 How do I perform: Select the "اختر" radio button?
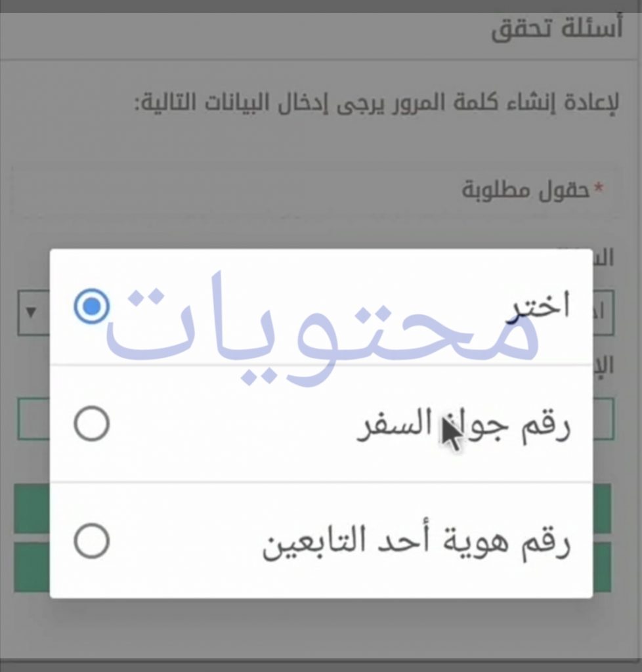tap(91, 306)
